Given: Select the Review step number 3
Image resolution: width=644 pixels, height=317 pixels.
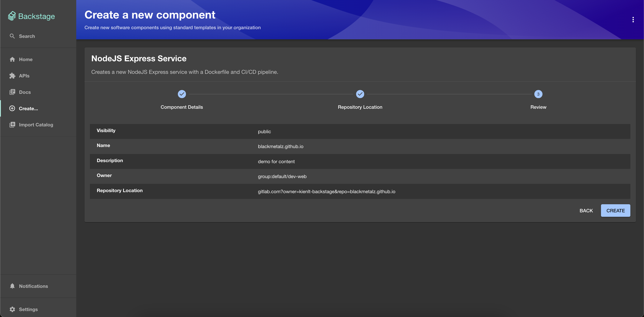Looking at the screenshot, I should [x=538, y=94].
